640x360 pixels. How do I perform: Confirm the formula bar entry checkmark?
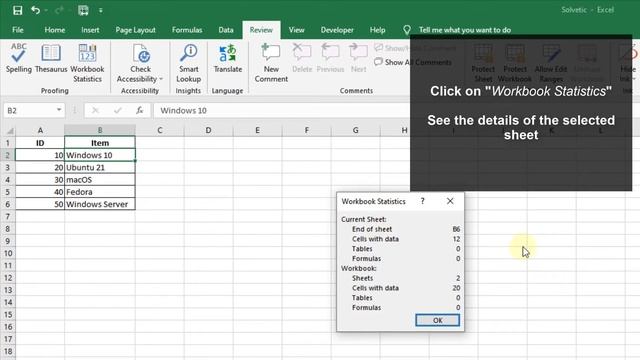(x=118, y=110)
